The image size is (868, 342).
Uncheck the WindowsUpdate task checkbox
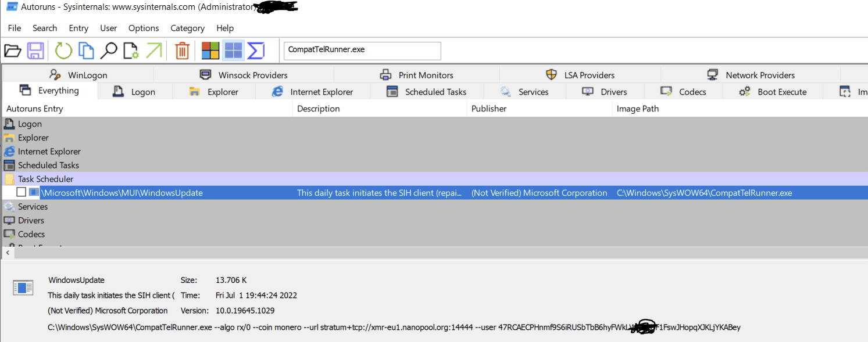click(22, 193)
